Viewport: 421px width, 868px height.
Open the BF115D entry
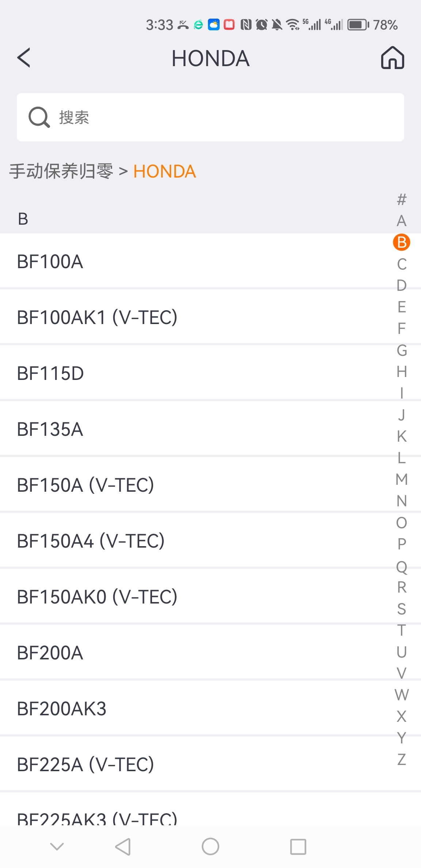[x=210, y=373]
